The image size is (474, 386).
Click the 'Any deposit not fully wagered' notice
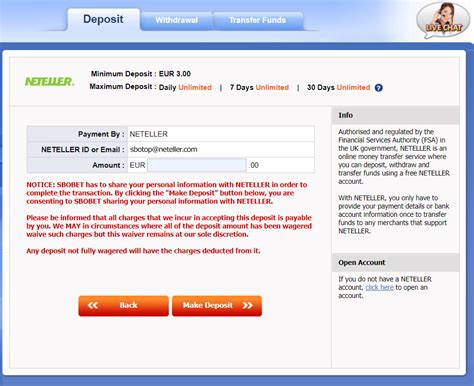(143, 251)
